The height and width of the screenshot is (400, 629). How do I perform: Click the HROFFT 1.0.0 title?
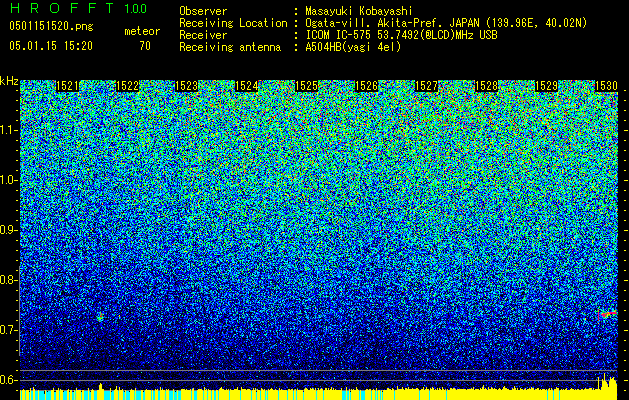78,8
